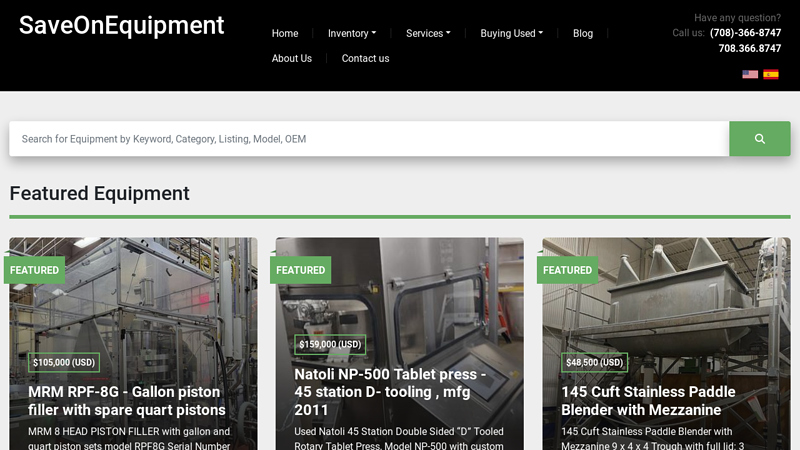Image resolution: width=800 pixels, height=450 pixels.
Task: Switch language using the Spanish flag
Action: [770, 74]
